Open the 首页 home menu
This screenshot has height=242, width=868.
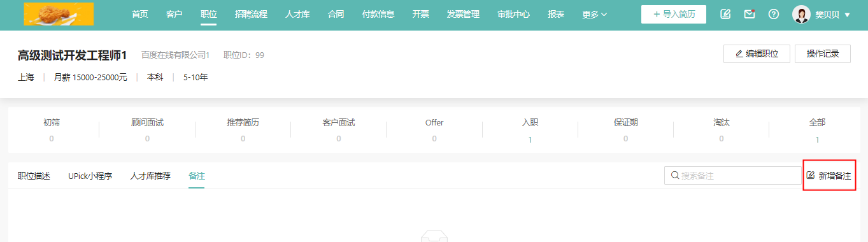pyautogui.click(x=140, y=14)
